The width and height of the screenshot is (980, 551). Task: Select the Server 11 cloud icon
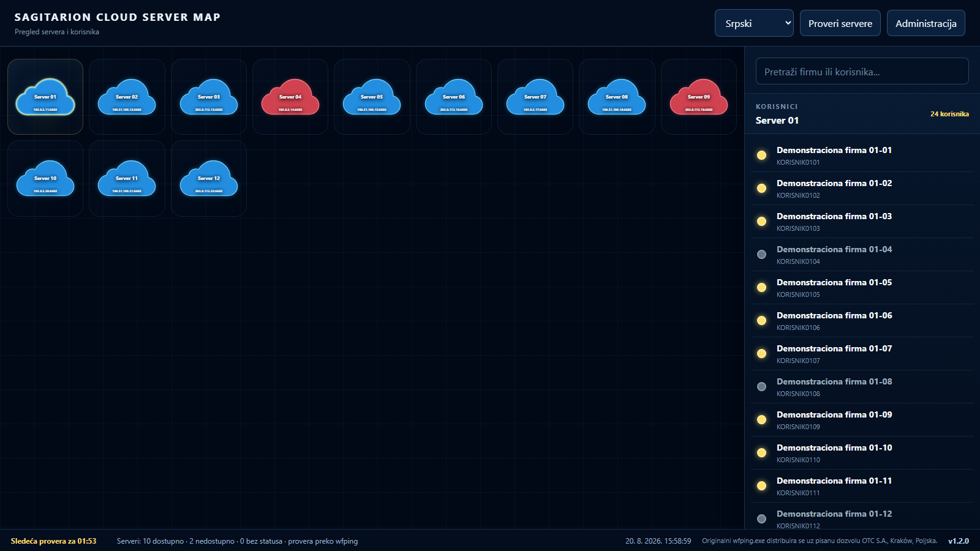coord(127,178)
